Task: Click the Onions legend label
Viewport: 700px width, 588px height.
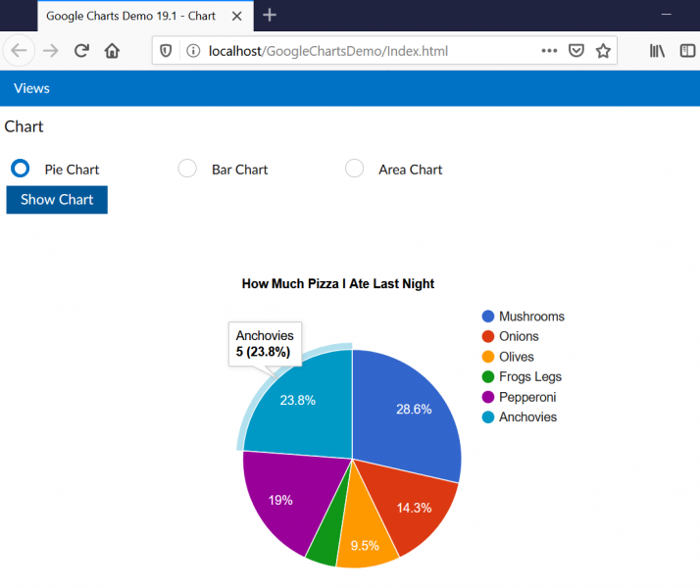Action: point(519,336)
